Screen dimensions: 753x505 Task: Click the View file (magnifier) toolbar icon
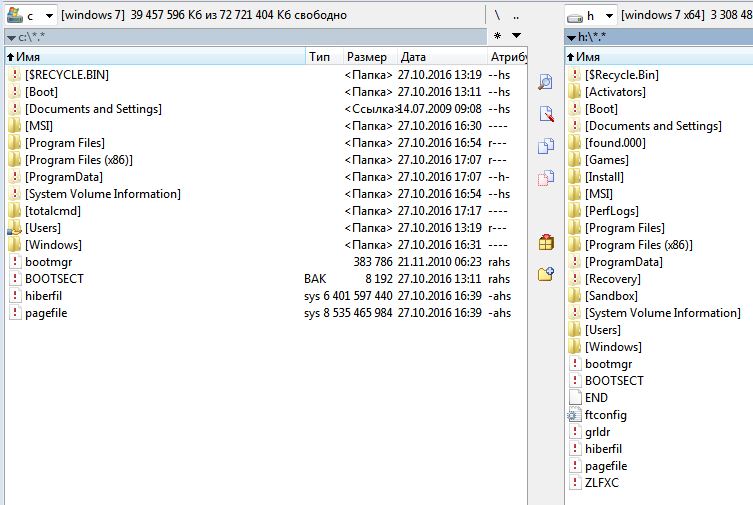tap(546, 82)
